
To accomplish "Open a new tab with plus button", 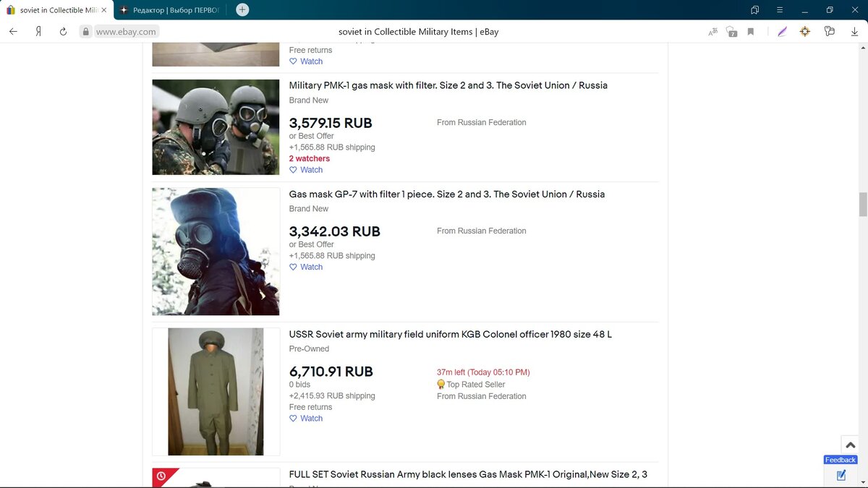I will 242,10.
